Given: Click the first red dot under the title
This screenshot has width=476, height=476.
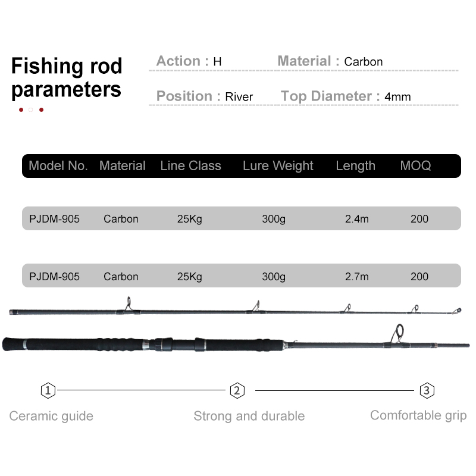Looking at the screenshot, I should [21, 109].
